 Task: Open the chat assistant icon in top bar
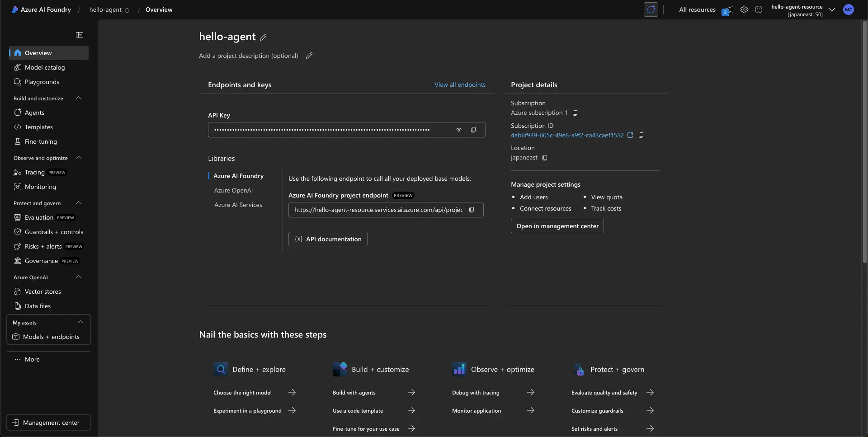pyautogui.click(x=651, y=9)
